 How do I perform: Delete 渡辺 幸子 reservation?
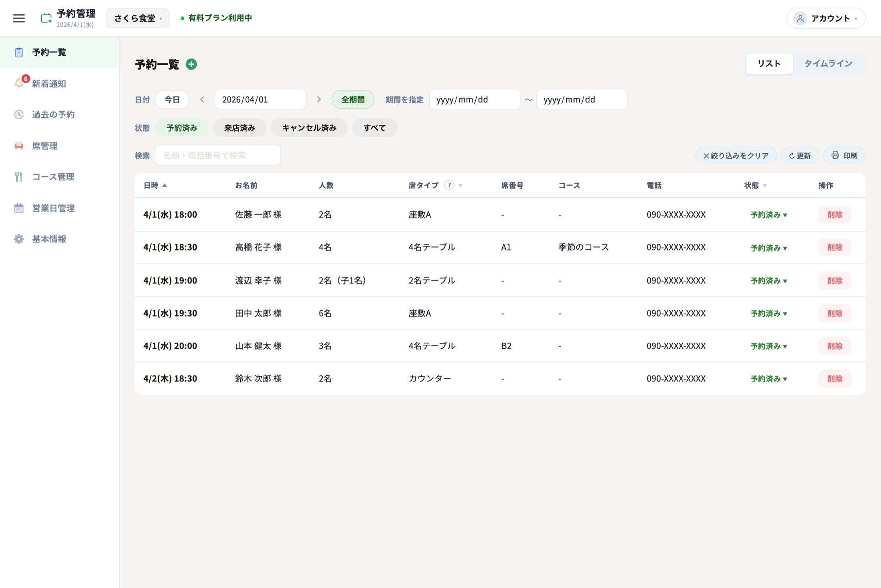(835, 281)
